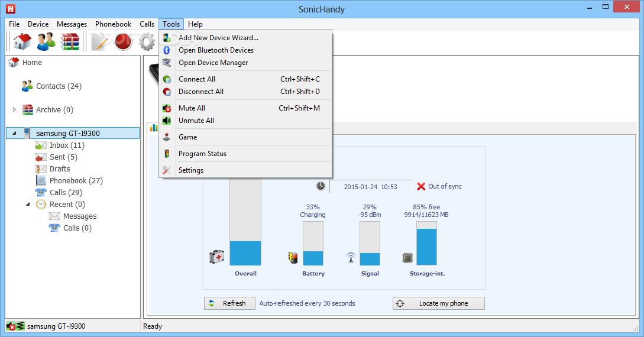
Task: Click the Storage chip icon
Action: tap(407, 258)
